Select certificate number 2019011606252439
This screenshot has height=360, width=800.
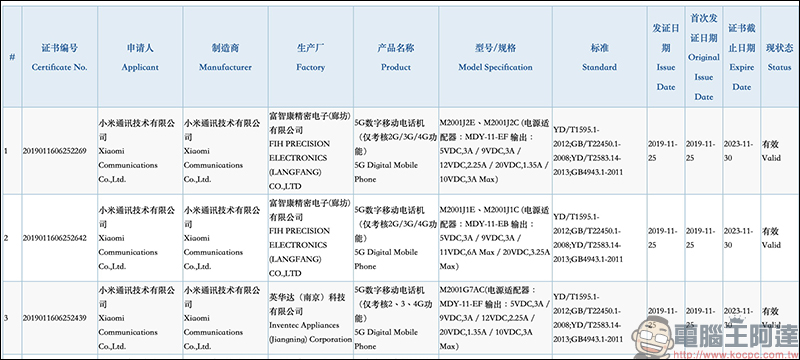[55, 318]
